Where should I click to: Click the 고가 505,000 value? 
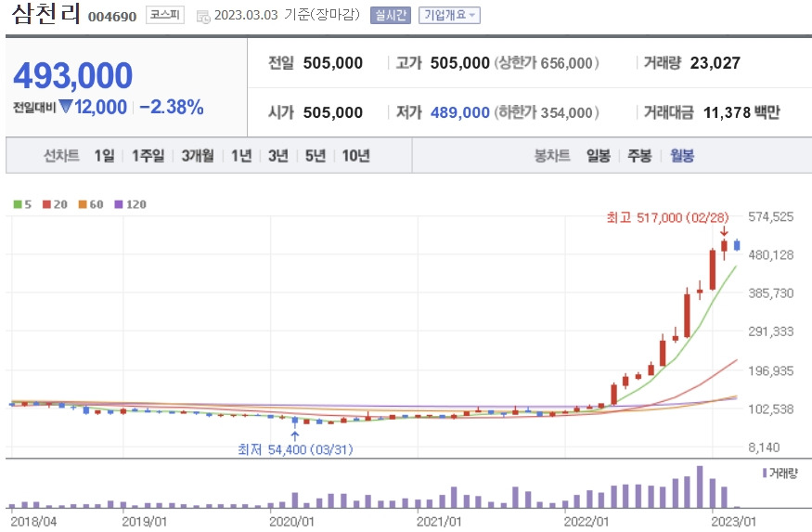460,63
